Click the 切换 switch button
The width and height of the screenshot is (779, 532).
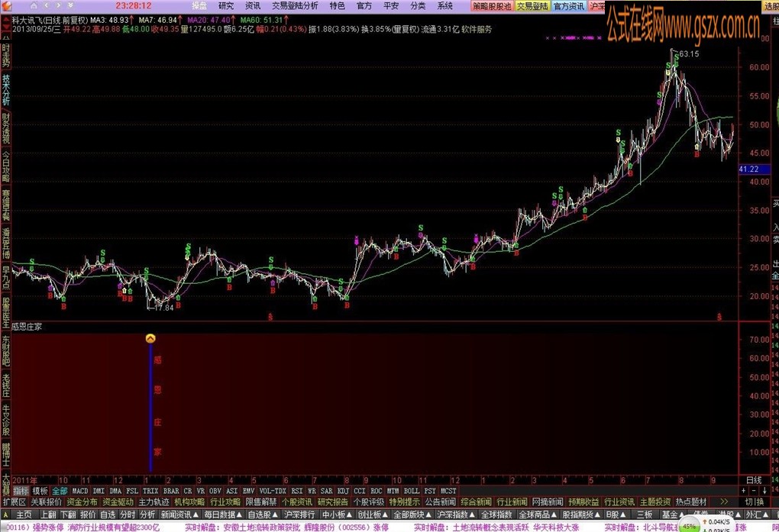click(x=754, y=501)
